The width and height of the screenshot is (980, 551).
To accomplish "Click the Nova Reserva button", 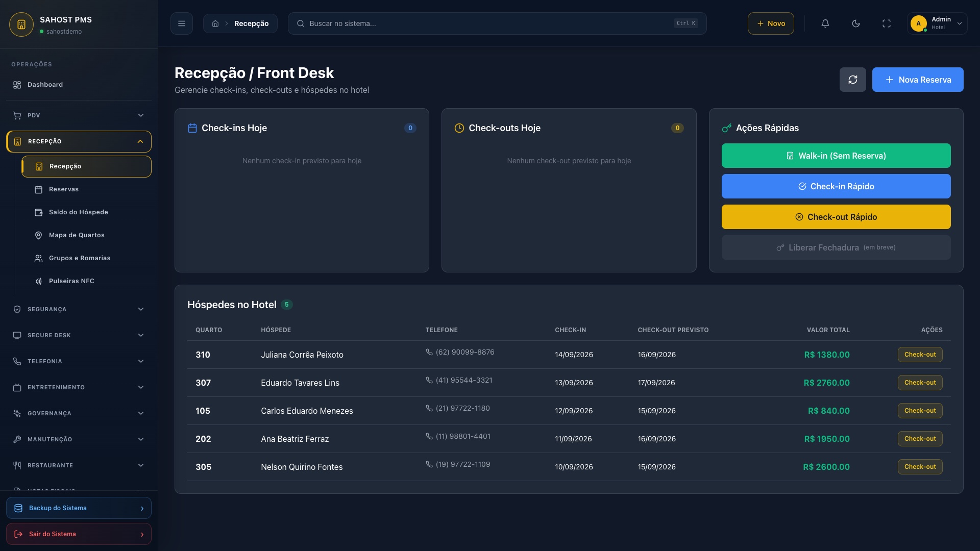I will click(x=918, y=80).
